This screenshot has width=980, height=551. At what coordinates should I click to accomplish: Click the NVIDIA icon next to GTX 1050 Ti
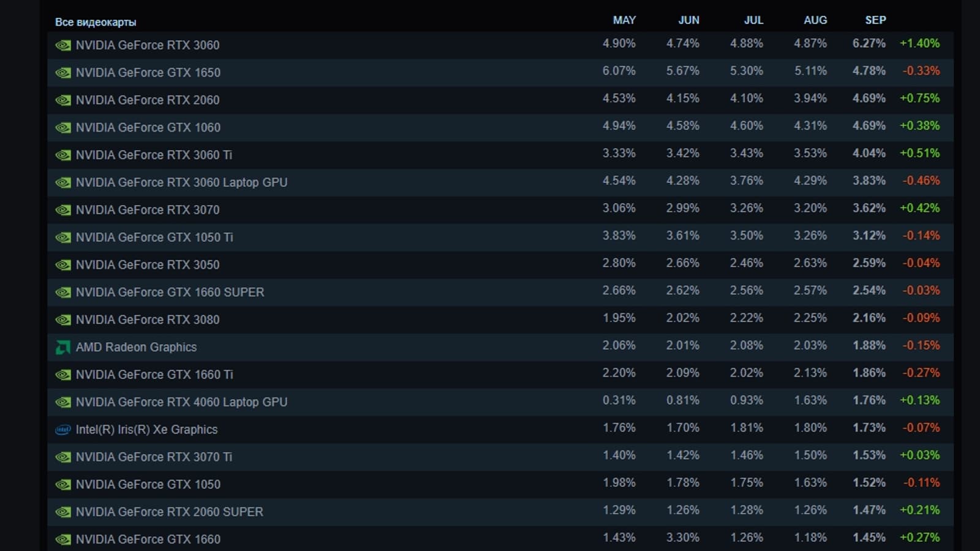coord(63,238)
